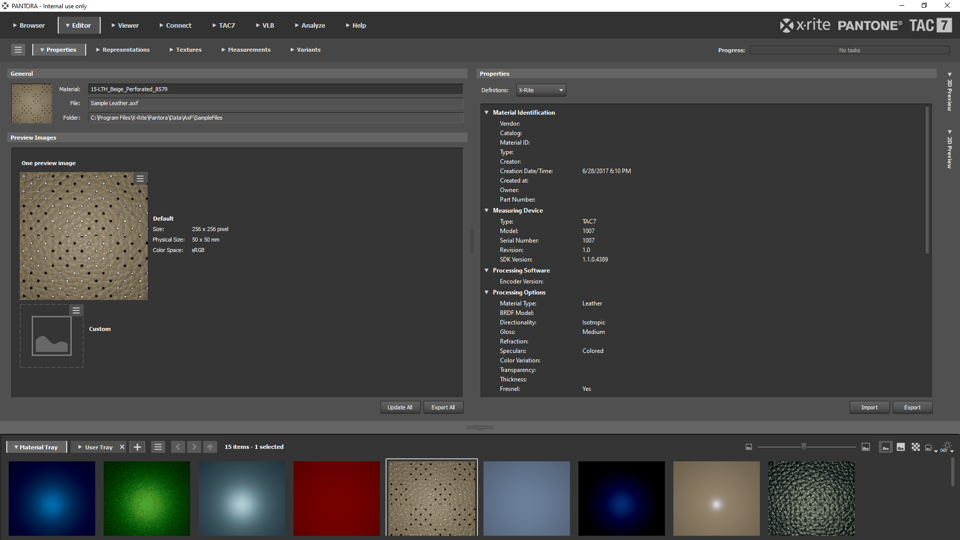Open the Analyze module
The image size is (960, 540).
[x=310, y=25]
